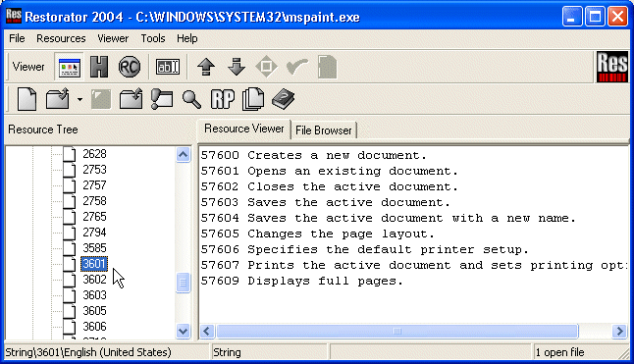Click the scroll down arrow in resource tree
Viewport: 634px width, 364px height.
pos(183,332)
